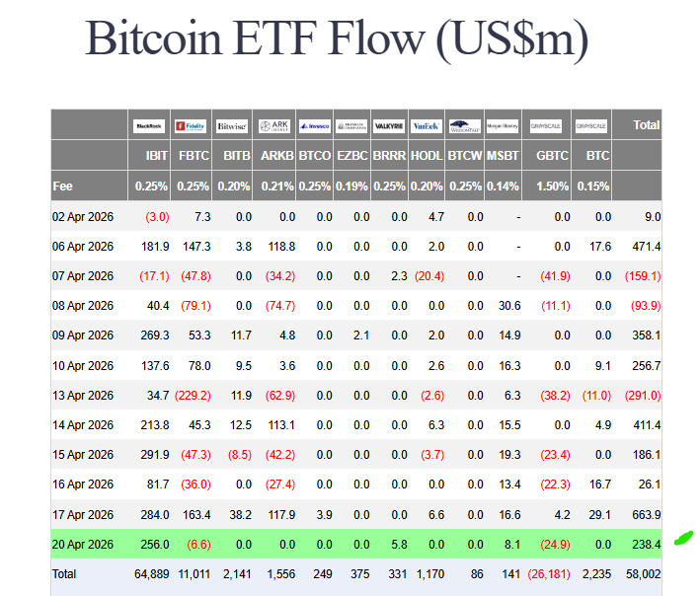Select the highlighted 20 Apr 2026 row date
The height and width of the screenshot is (596, 700).
coord(84,544)
